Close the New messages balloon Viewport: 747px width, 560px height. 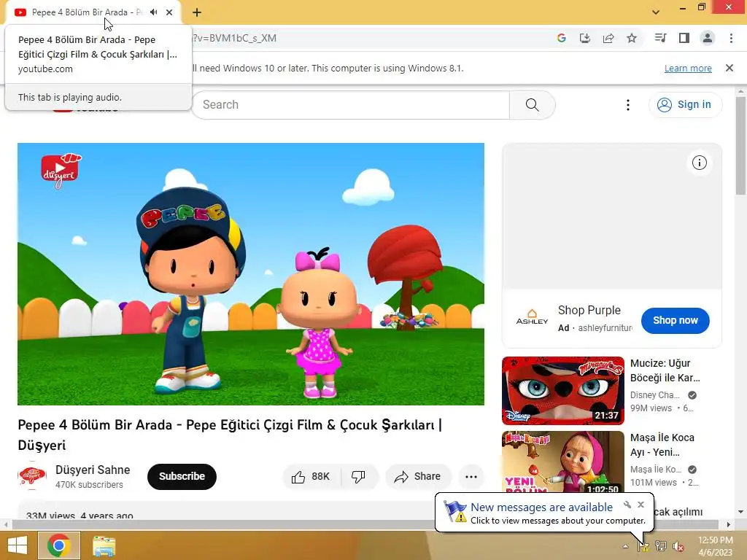(x=640, y=505)
